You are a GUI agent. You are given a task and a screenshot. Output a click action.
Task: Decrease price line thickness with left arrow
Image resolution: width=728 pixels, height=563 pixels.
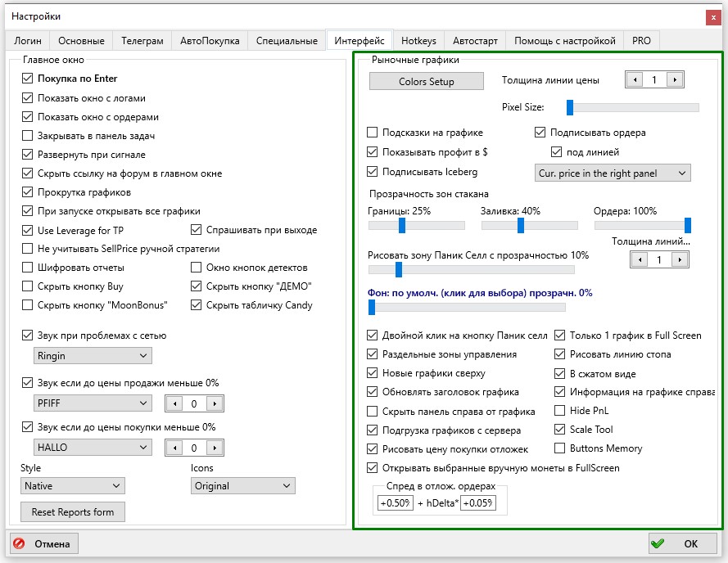tap(634, 80)
